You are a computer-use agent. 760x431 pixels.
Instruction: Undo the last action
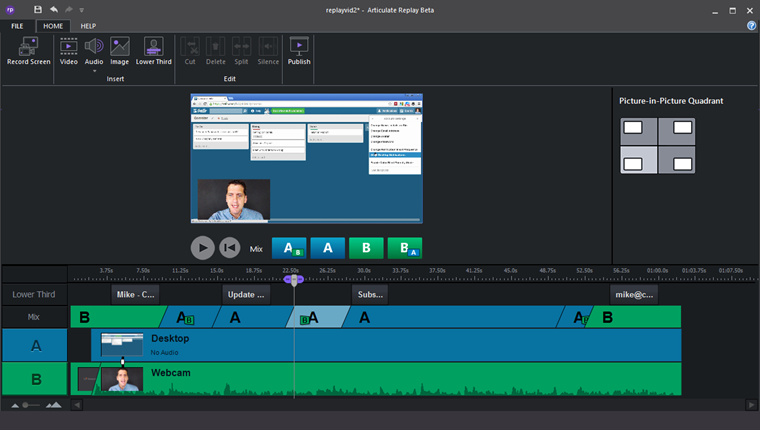(53, 9)
